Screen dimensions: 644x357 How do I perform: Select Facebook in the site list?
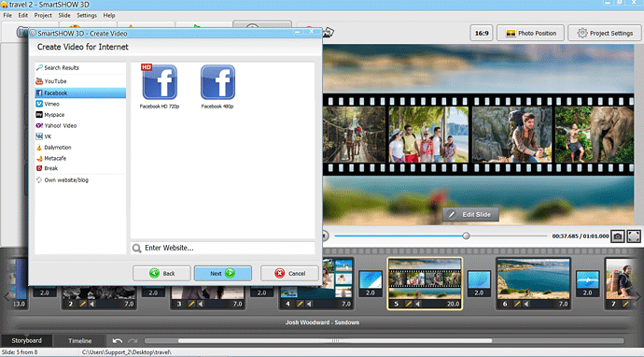coord(80,93)
